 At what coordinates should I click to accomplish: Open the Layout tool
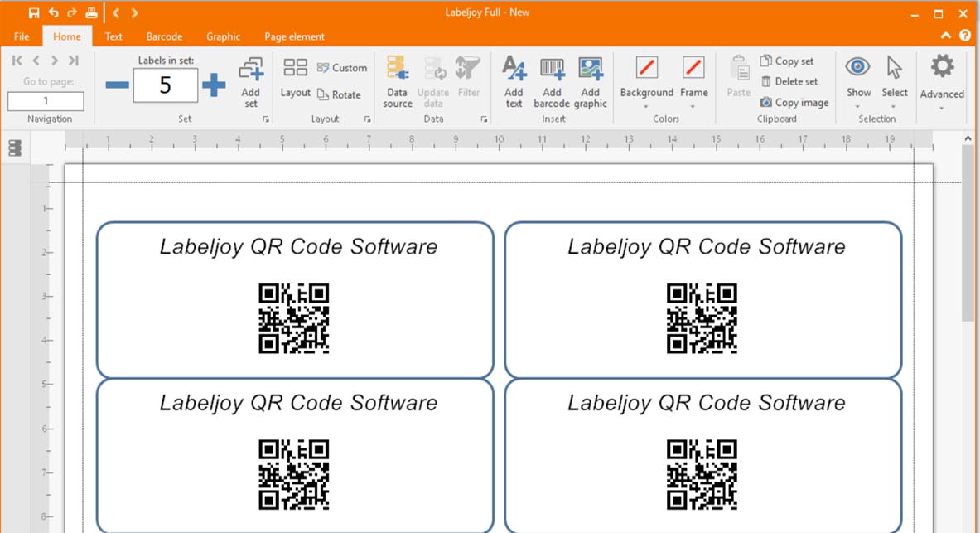pyautogui.click(x=295, y=78)
